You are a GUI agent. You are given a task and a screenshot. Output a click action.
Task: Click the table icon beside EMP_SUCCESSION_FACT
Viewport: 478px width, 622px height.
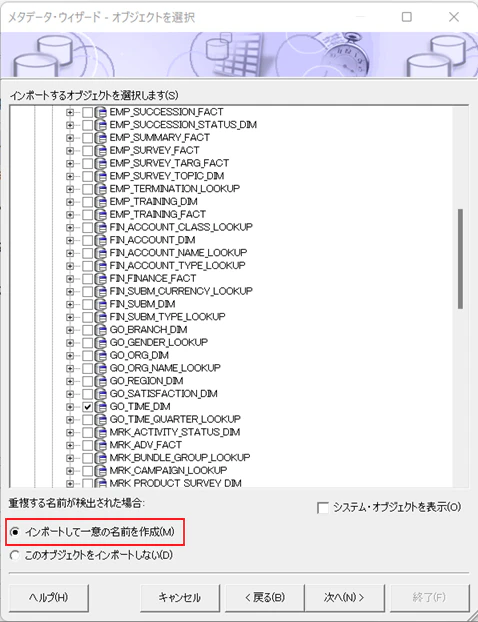coord(101,112)
